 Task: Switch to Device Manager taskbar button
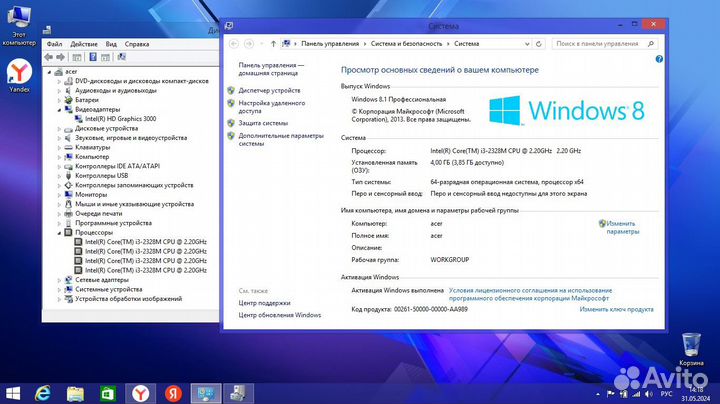(x=238, y=393)
